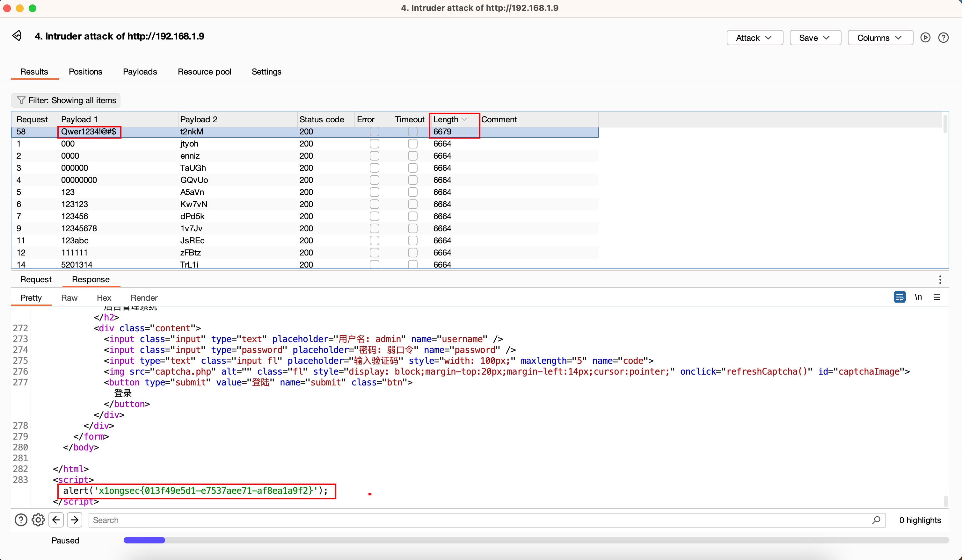Open the Columns dropdown menu

click(880, 38)
